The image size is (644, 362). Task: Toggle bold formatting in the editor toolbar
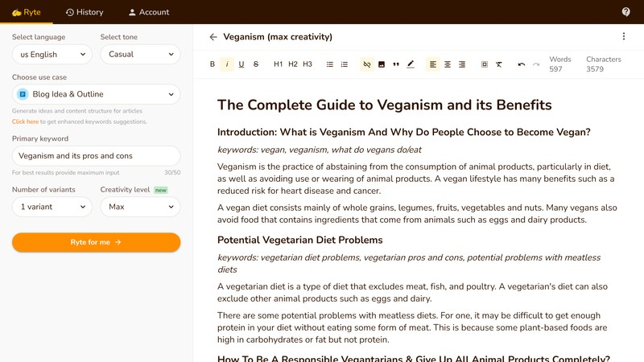[x=213, y=64]
